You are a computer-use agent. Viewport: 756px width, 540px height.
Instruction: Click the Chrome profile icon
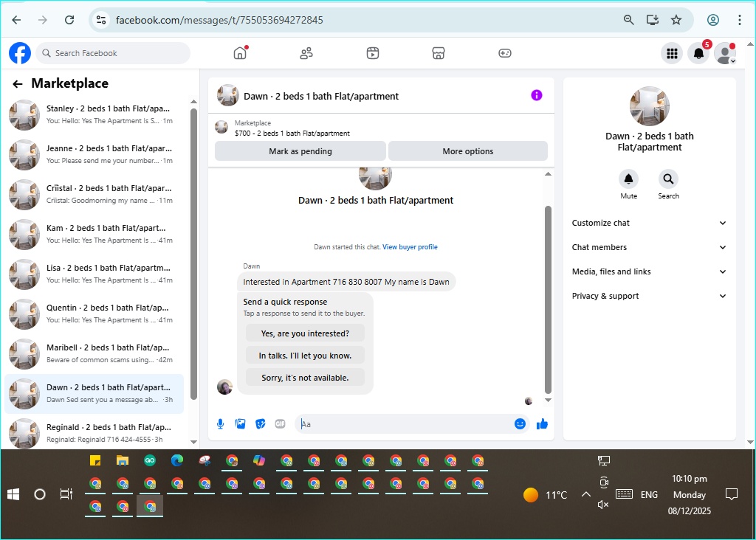pos(713,20)
